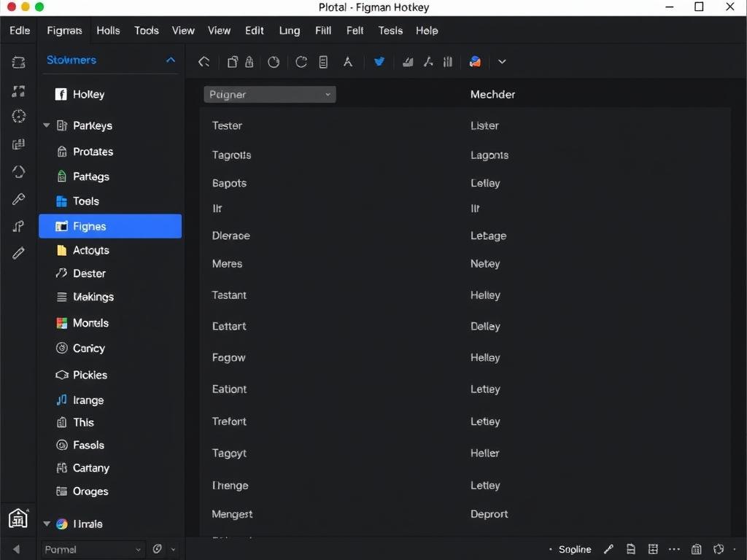The height and width of the screenshot is (560, 747).
Task: Open the Holls menu
Action: click(x=108, y=31)
